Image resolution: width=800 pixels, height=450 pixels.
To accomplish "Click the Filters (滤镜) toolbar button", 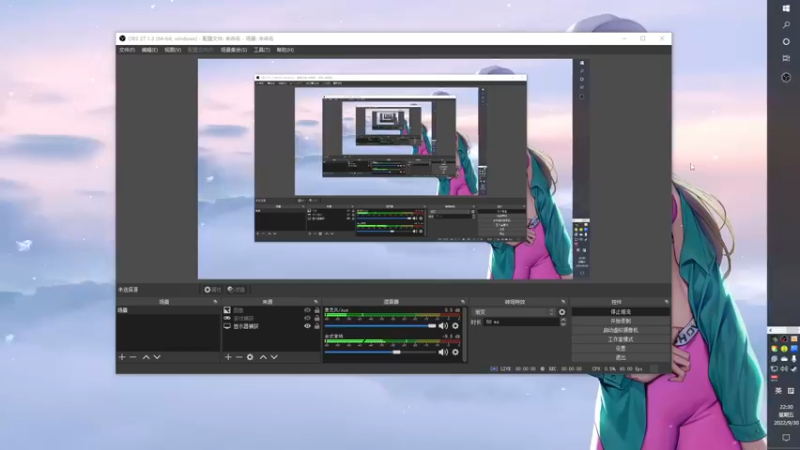I will (236, 290).
